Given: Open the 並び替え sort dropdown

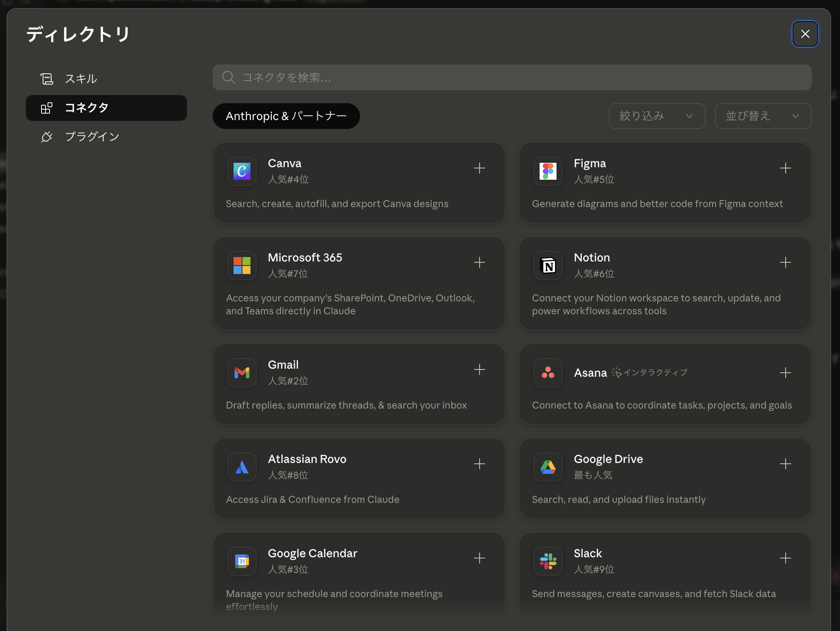Looking at the screenshot, I should click(763, 116).
